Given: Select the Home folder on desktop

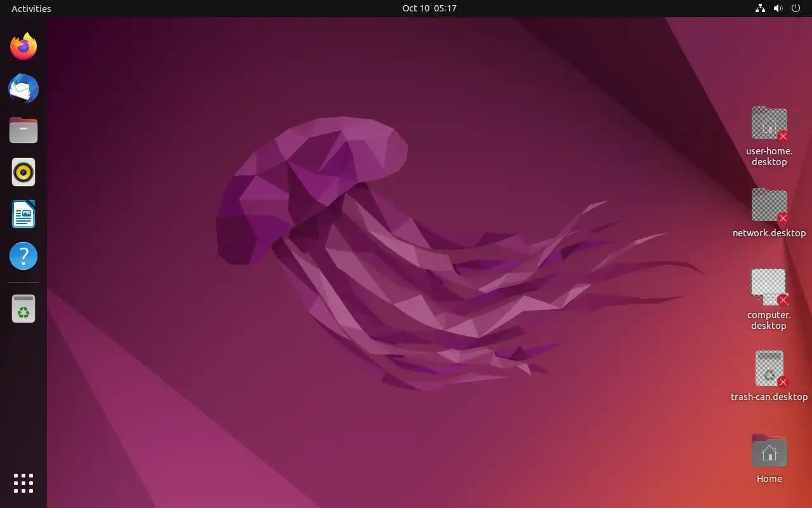Looking at the screenshot, I should (x=769, y=451).
